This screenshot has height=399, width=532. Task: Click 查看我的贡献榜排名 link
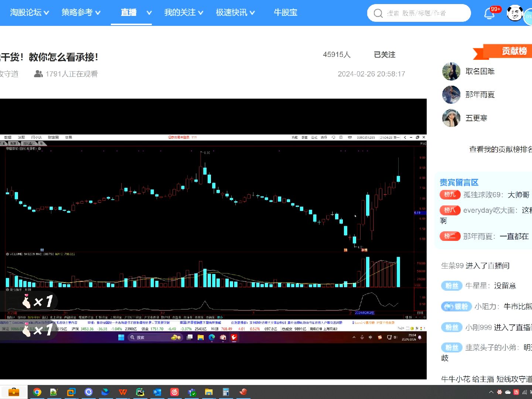coord(501,149)
